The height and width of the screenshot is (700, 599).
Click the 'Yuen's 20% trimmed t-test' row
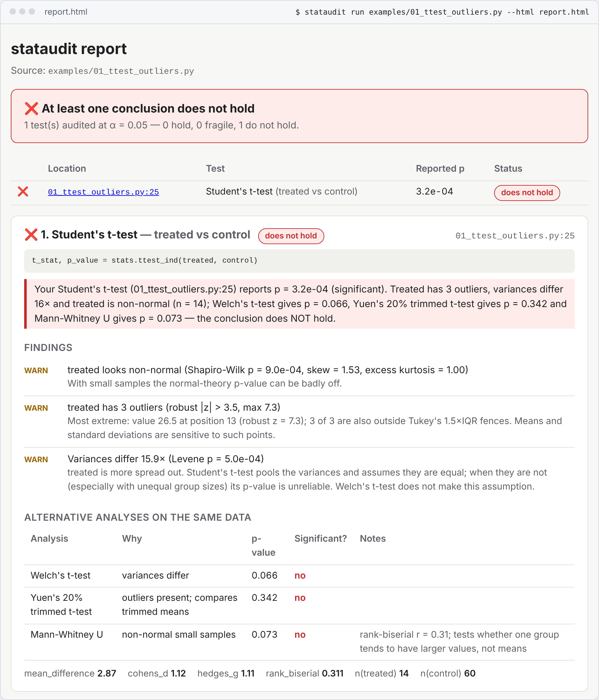point(299,605)
